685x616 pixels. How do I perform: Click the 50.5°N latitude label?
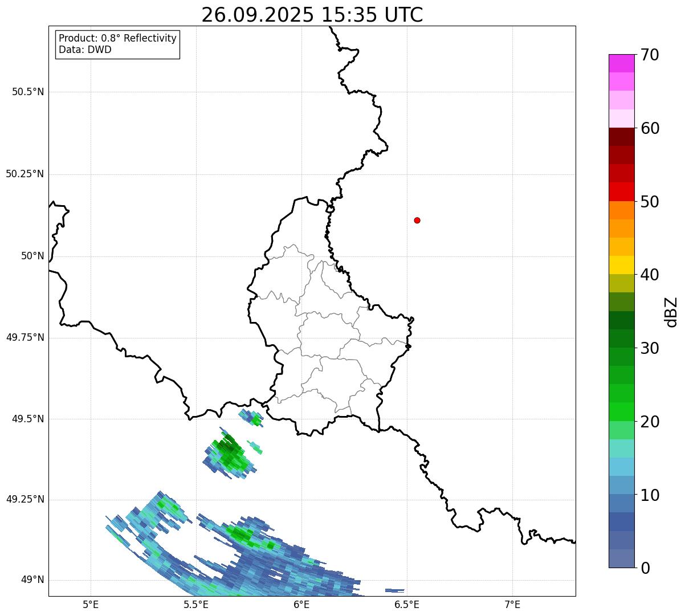[x=28, y=92]
